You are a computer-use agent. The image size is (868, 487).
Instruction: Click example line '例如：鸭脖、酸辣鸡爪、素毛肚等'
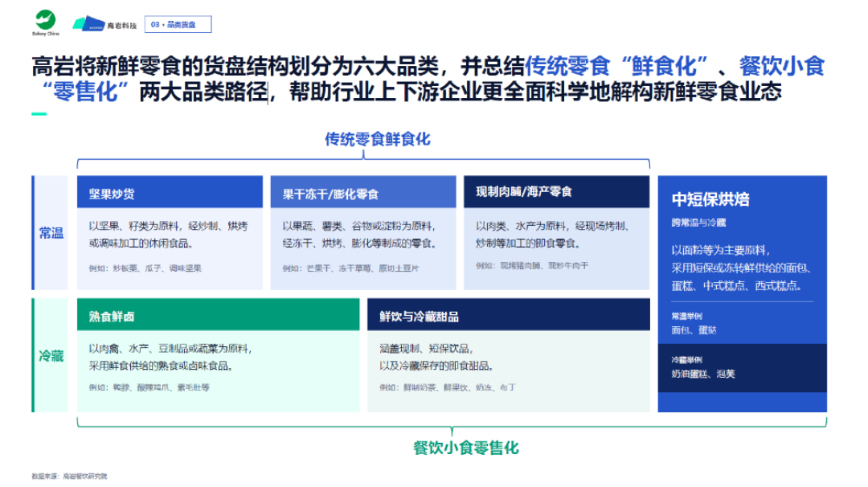coord(149,387)
